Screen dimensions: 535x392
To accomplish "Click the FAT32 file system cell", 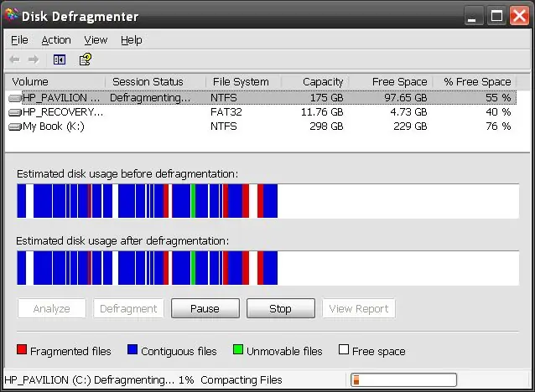I will coord(226,112).
